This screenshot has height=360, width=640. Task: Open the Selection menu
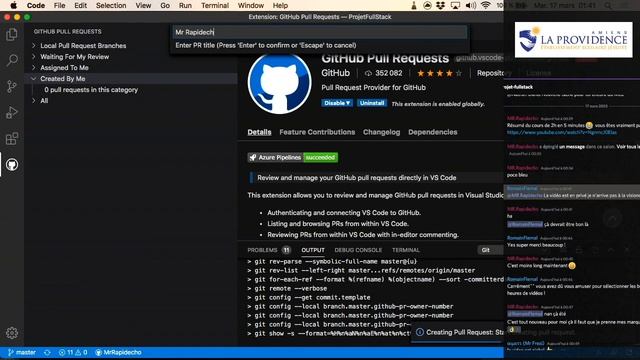tap(111, 5)
